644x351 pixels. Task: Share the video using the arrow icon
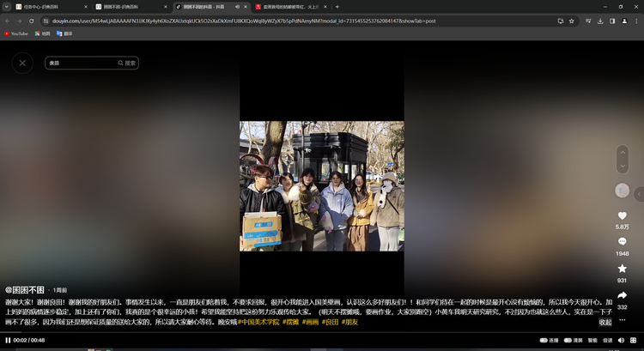622,295
